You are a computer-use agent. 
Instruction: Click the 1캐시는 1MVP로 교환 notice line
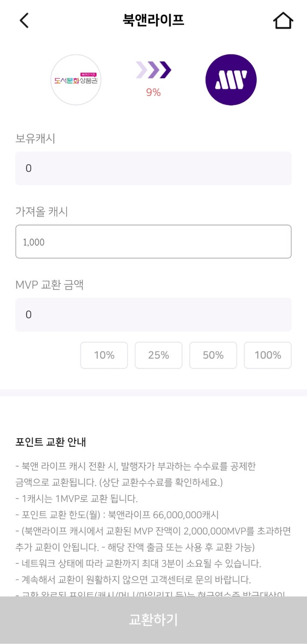click(76, 499)
